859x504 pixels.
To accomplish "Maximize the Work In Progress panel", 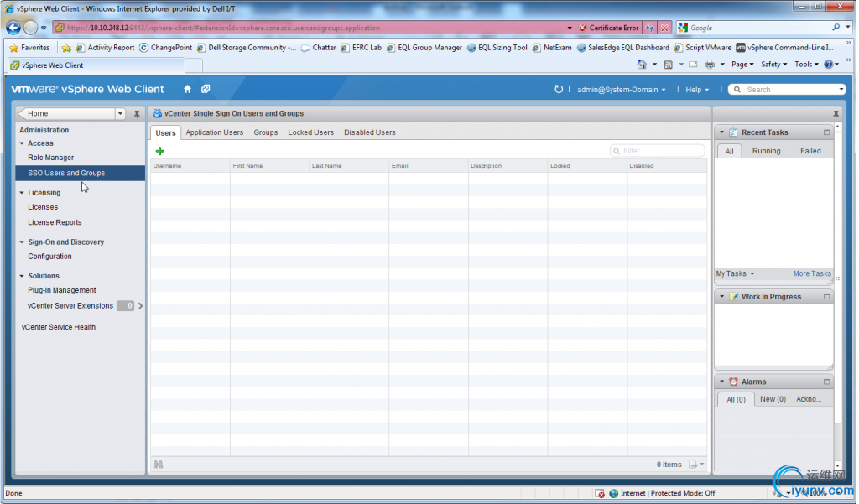I will point(826,297).
